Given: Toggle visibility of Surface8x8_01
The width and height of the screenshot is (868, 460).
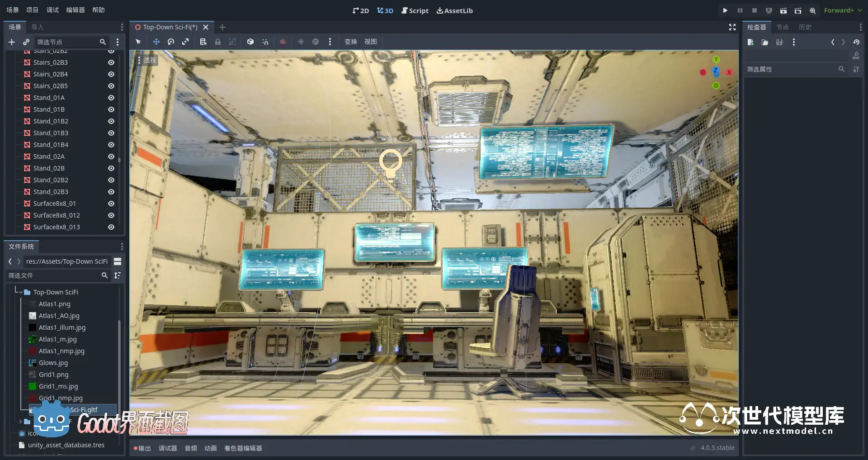Looking at the screenshot, I should [111, 204].
